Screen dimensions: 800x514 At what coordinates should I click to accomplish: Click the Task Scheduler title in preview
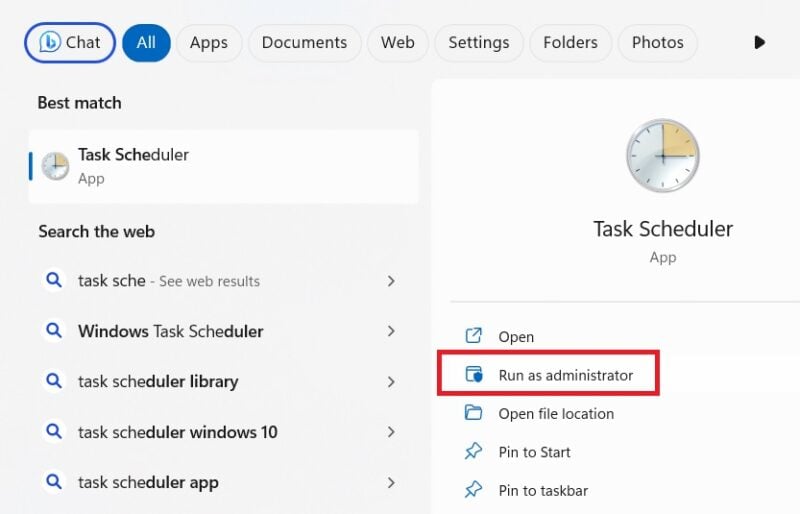tap(663, 229)
